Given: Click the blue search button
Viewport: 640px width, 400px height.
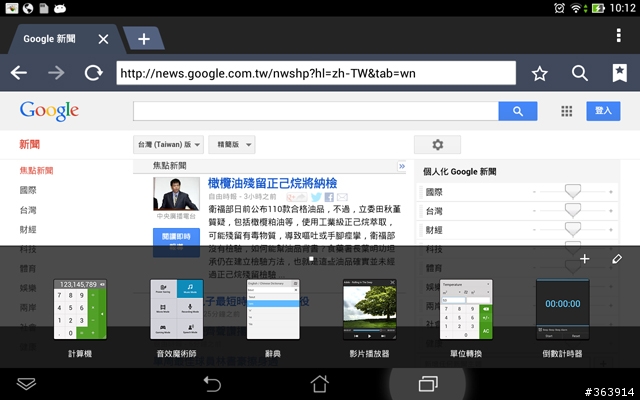Looking at the screenshot, I should pos(518,111).
